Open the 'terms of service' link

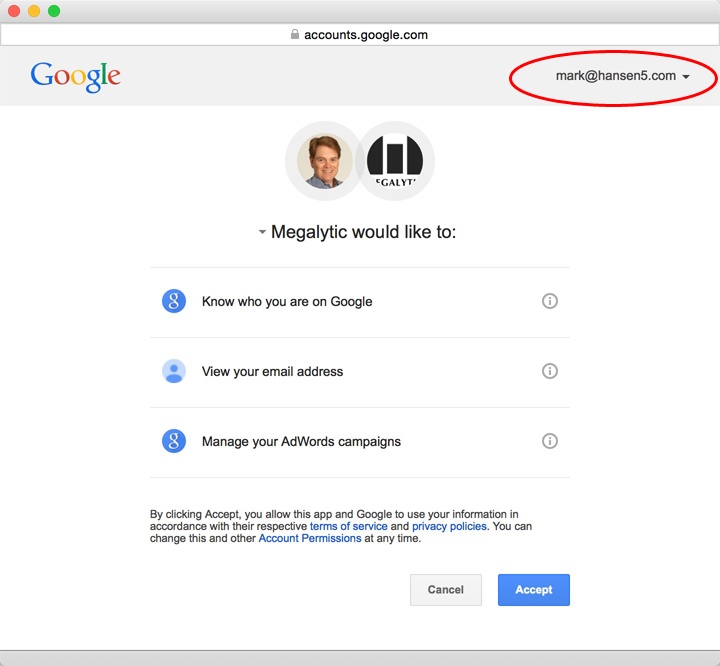coord(349,526)
